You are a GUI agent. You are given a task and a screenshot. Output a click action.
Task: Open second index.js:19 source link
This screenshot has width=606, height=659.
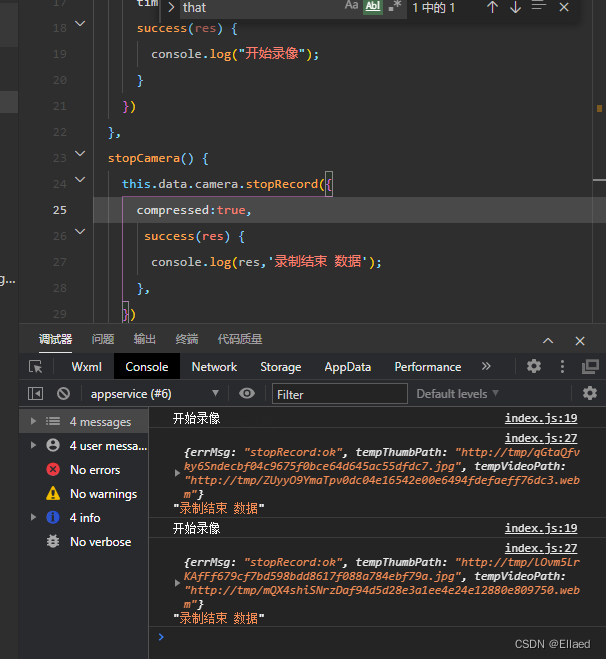pos(541,528)
